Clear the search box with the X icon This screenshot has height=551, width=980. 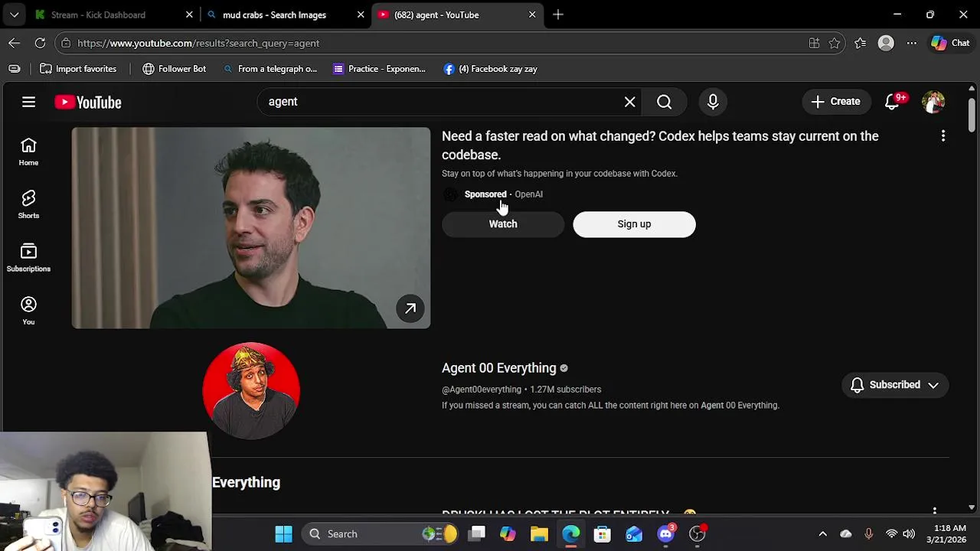629,102
